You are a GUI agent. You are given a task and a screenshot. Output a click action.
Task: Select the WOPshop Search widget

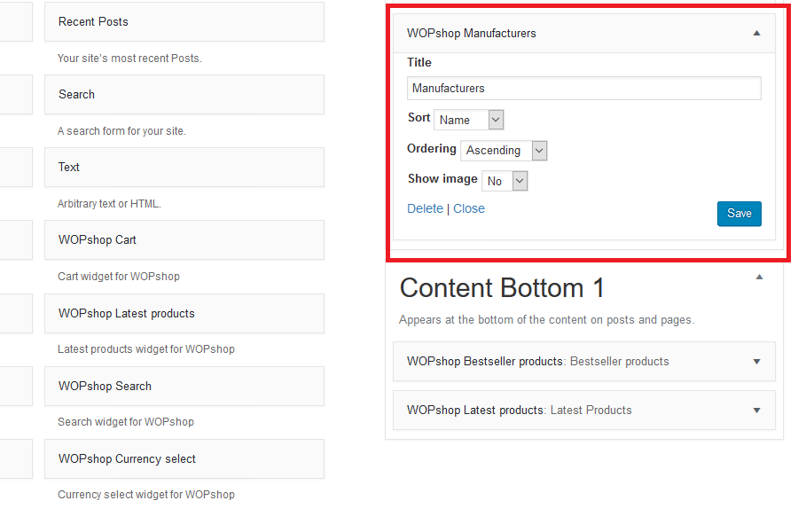184,387
